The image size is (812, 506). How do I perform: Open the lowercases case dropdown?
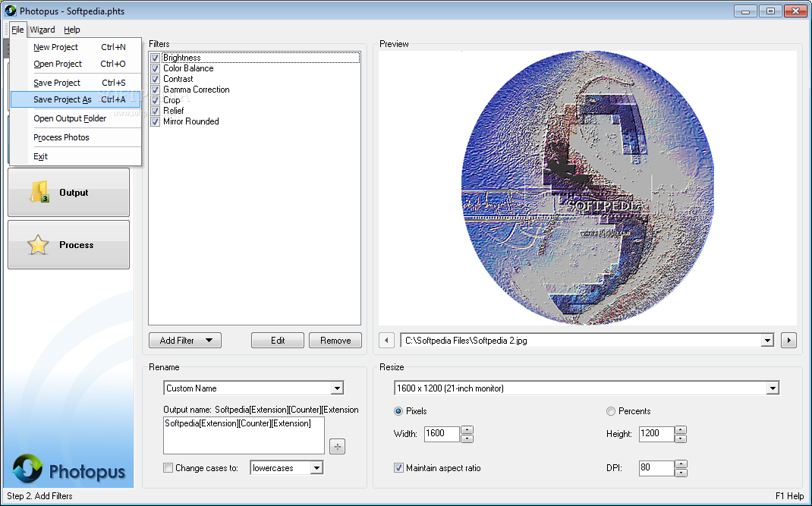coord(316,468)
